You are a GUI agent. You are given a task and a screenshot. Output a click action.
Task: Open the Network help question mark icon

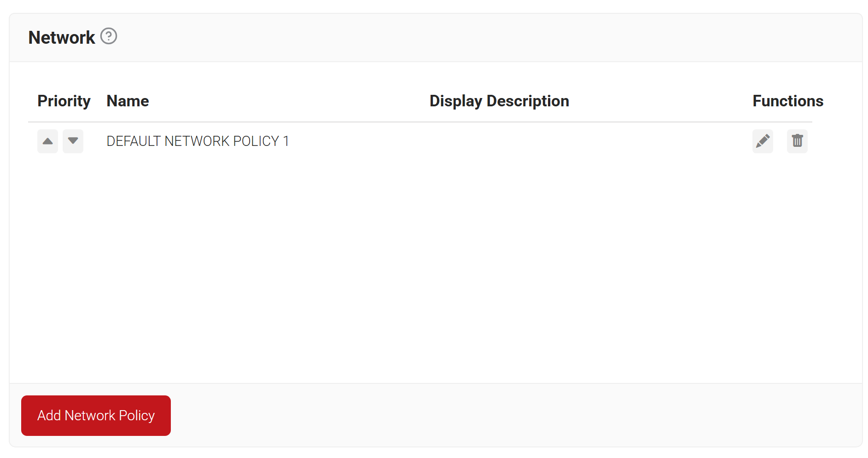pos(109,36)
